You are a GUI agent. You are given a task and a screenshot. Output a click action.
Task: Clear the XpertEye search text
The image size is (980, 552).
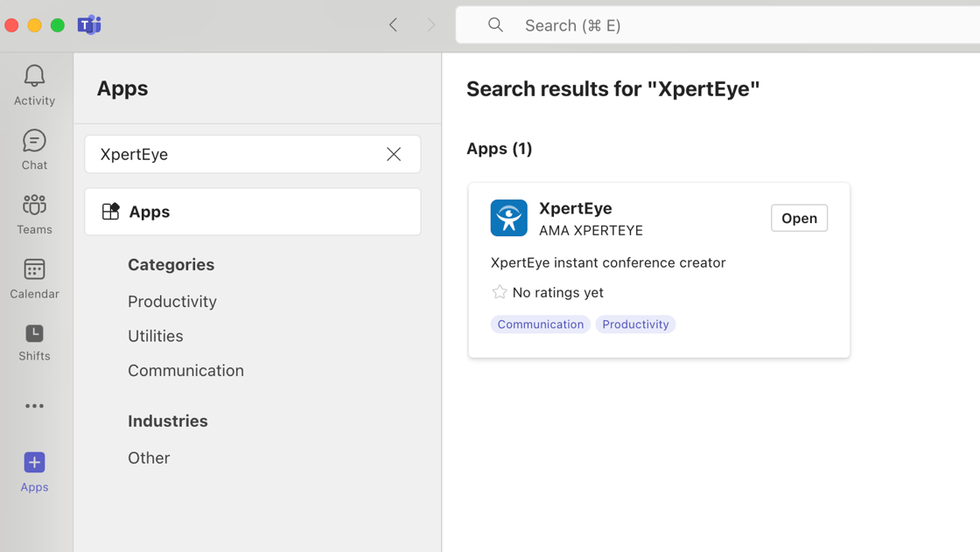coord(394,155)
